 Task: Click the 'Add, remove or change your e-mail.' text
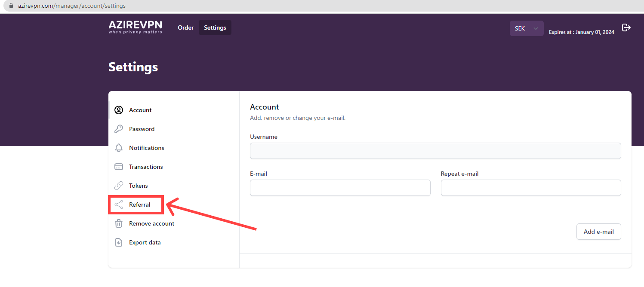click(298, 118)
